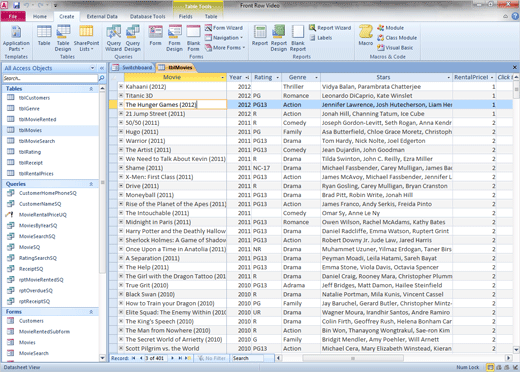Insert a new Module
Viewport: 520px width, 372px height.
(390, 28)
